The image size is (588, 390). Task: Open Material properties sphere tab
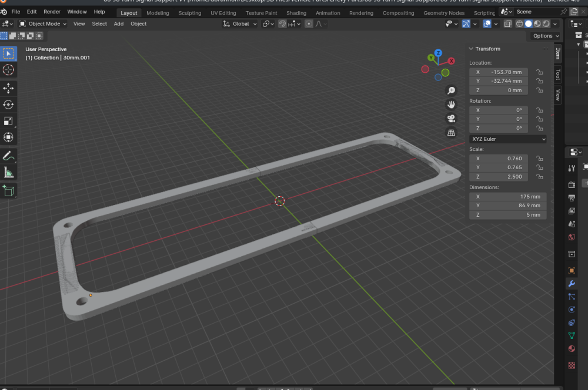(x=572, y=349)
